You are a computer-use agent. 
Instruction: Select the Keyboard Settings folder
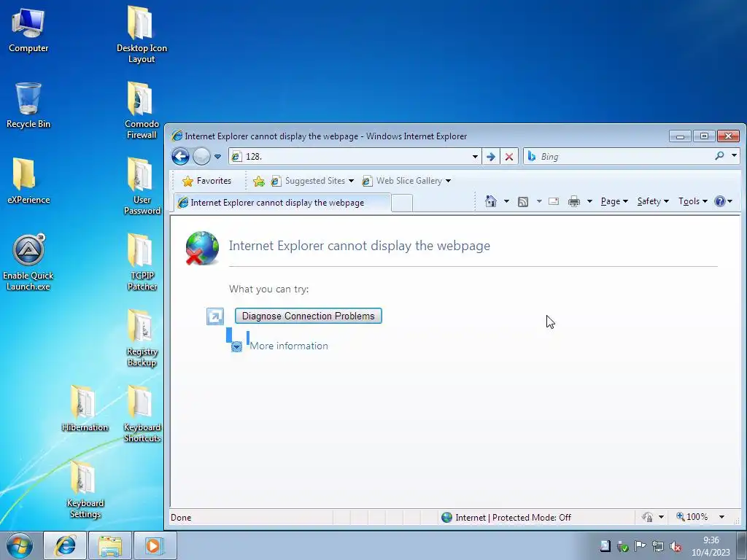85,489
